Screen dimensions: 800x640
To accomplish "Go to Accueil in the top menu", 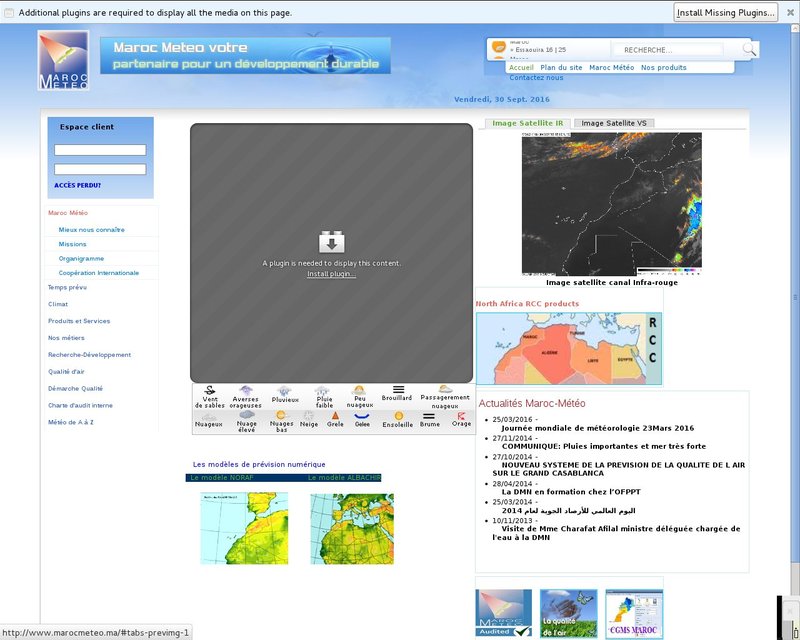I will (521, 67).
